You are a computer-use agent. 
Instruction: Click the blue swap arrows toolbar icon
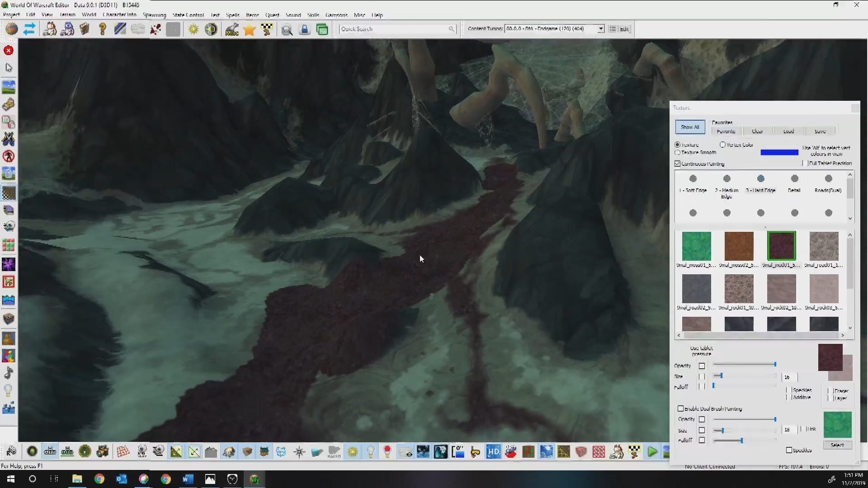pos(29,29)
